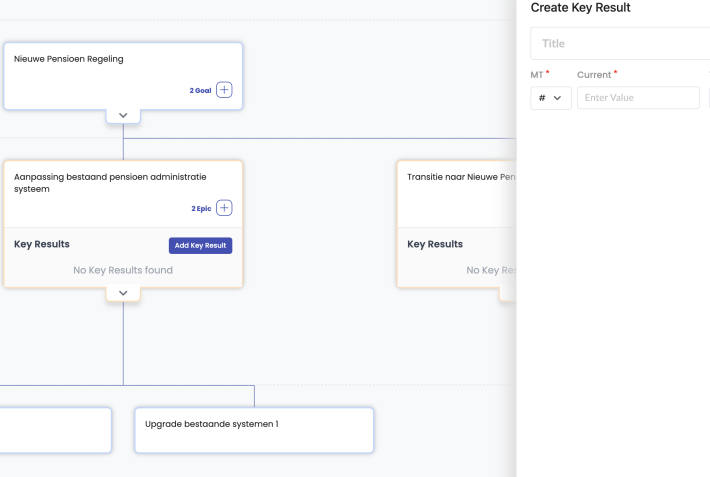The height and width of the screenshot is (477, 710).
Task: Focus the Current Enter Value field
Action: [x=638, y=98]
